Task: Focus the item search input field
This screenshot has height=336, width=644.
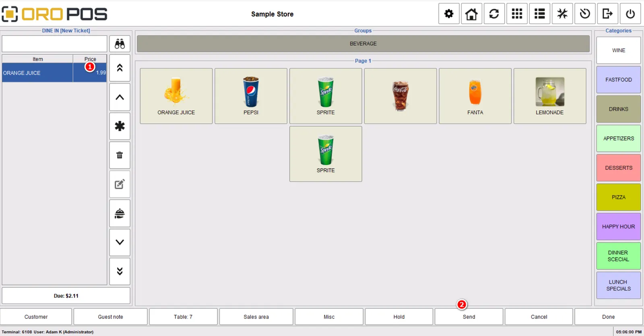Action: (54, 44)
